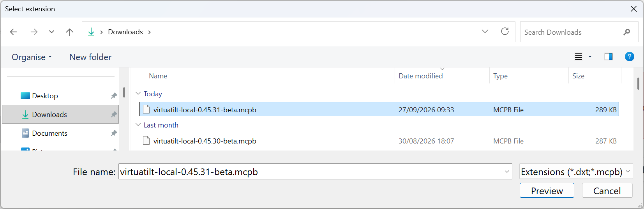Expand the chevron after Downloads breadcrumb
The width and height of the screenshot is (644, 209).
[149, 32]
